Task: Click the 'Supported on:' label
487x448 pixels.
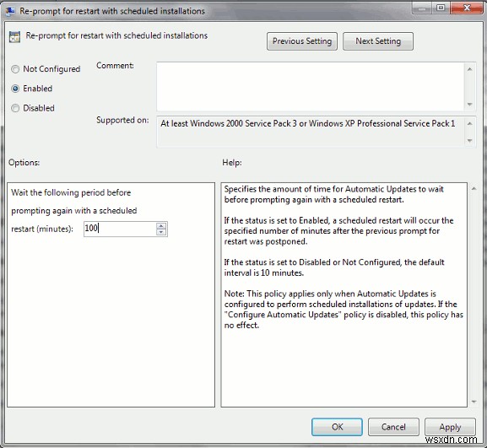Action: click(x=122, y=120)
